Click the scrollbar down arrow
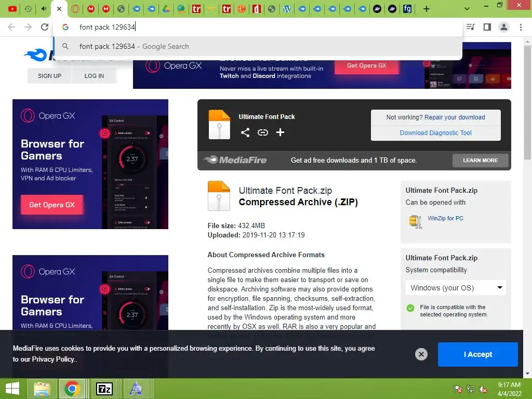 click(528, 374)
